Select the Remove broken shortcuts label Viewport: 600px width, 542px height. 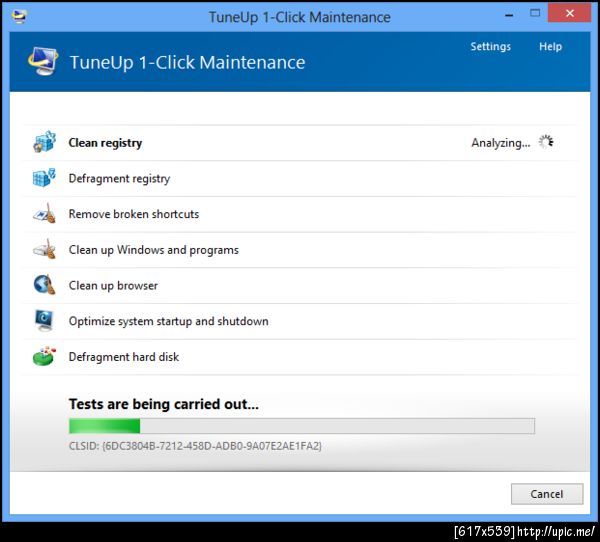(134, 214)
